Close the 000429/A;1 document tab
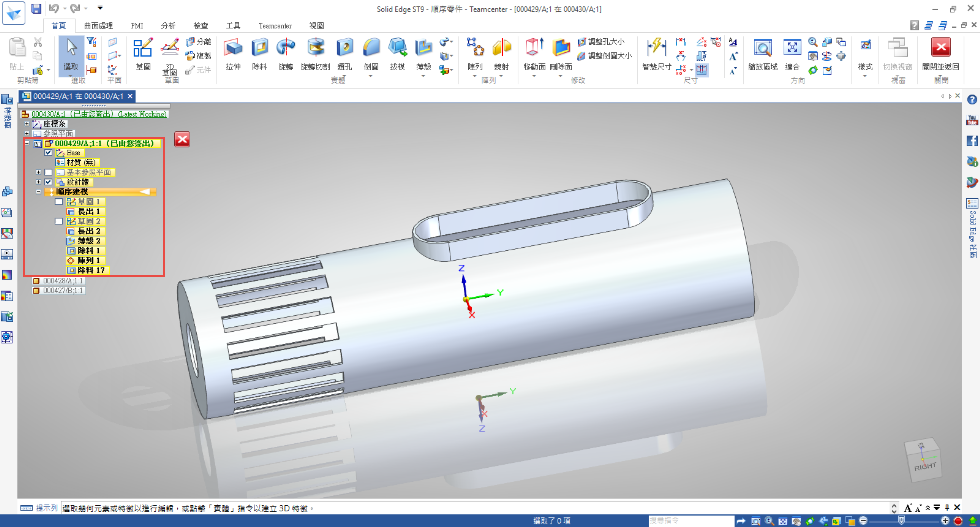This screenshot has width=980, height=527. (130, 96)
